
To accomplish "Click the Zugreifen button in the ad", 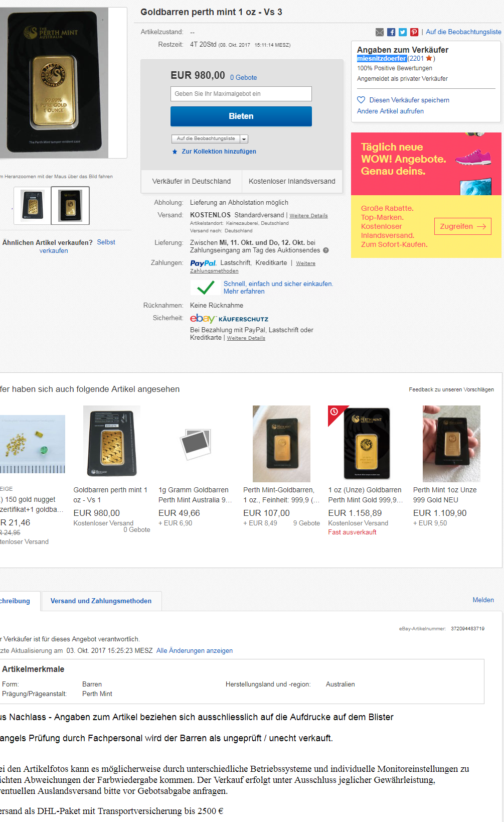I will point(463,226).
